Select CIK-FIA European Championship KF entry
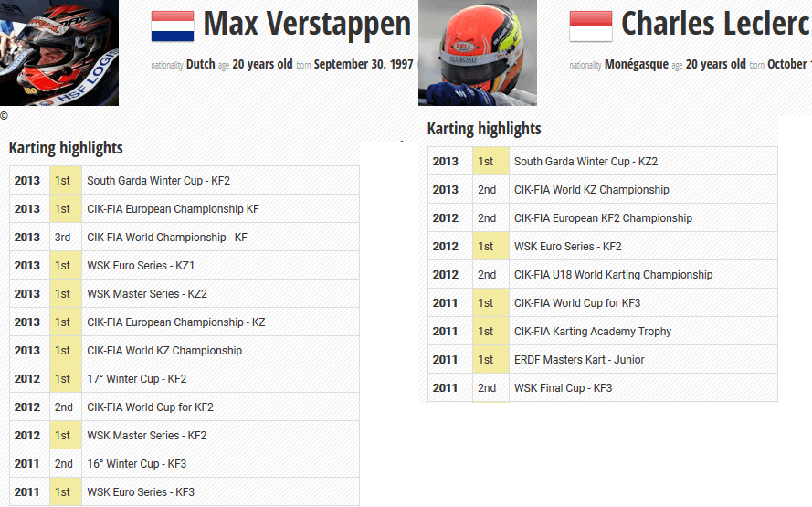Image resolution: width=812 pixels, height=507 pixels. [x=185, y=208]
